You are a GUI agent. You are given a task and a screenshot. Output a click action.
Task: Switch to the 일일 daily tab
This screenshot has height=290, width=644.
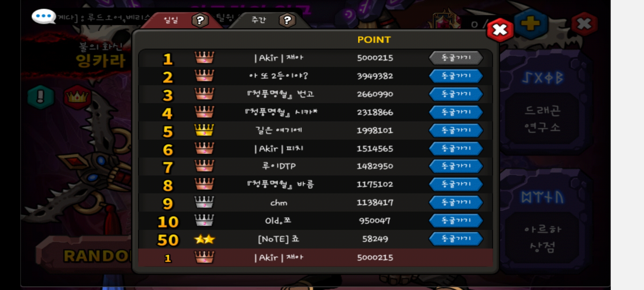(x=171, y=20)
